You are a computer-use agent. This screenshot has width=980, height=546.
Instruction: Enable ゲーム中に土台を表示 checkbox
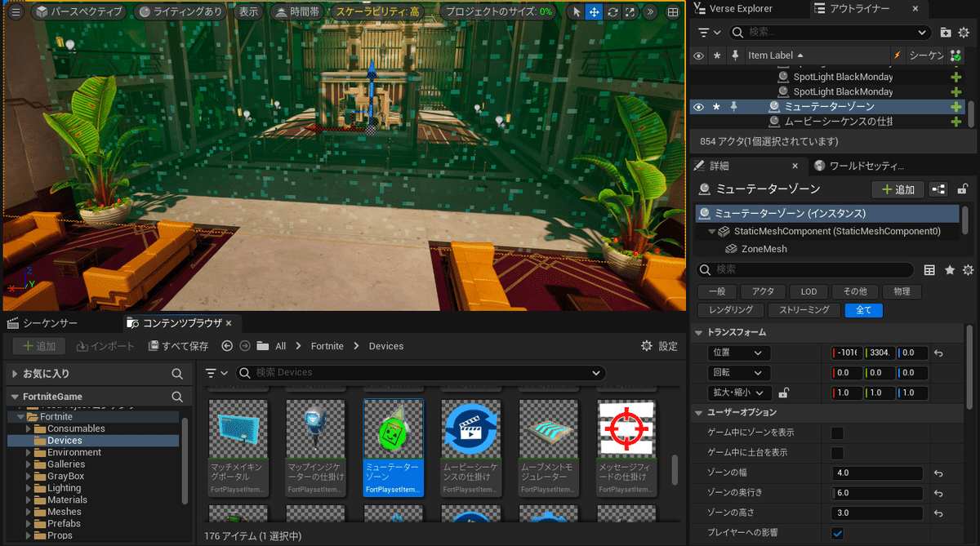click(837, 453)
